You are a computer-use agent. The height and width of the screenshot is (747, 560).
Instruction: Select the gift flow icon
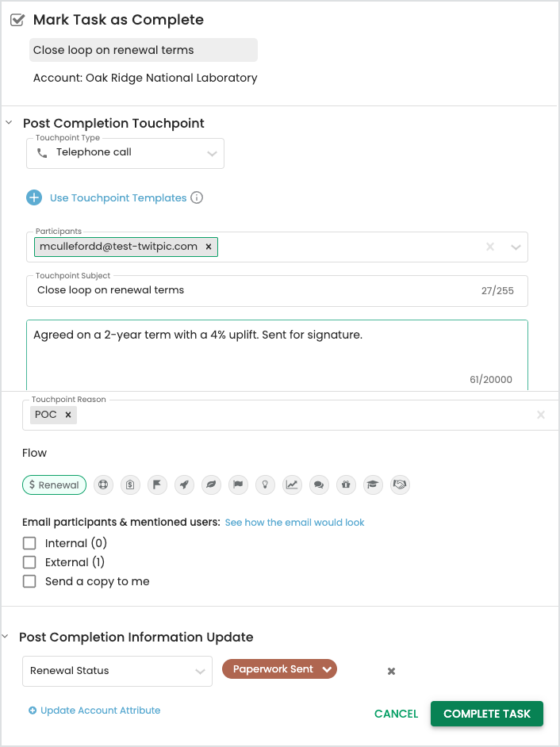pos(346,485)
